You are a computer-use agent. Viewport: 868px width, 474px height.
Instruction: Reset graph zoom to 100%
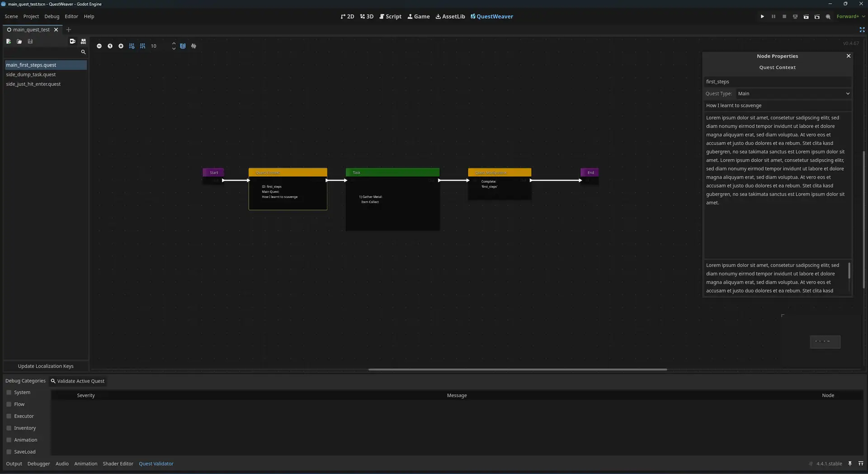(110, 46)
